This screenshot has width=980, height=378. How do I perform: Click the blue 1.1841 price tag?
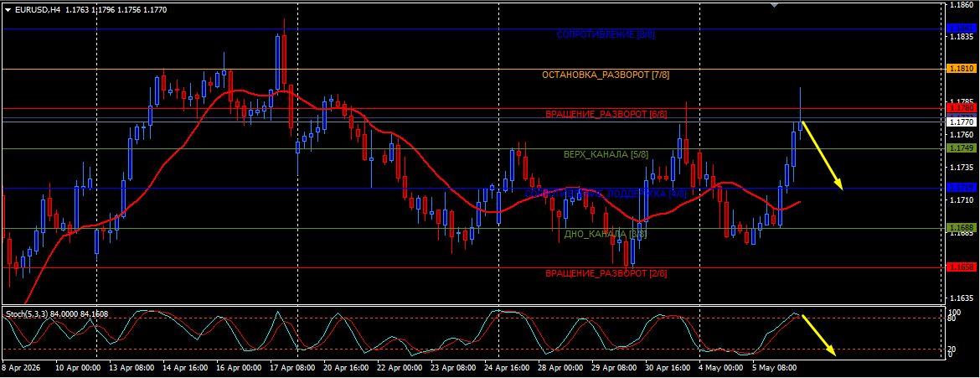pyautogui.click(x=962, y=28)
